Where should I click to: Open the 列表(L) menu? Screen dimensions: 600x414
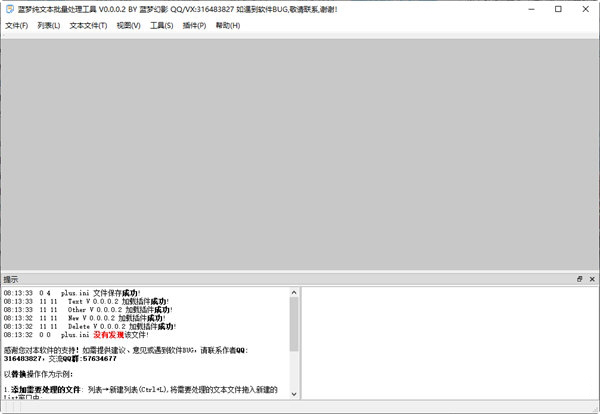49,26
